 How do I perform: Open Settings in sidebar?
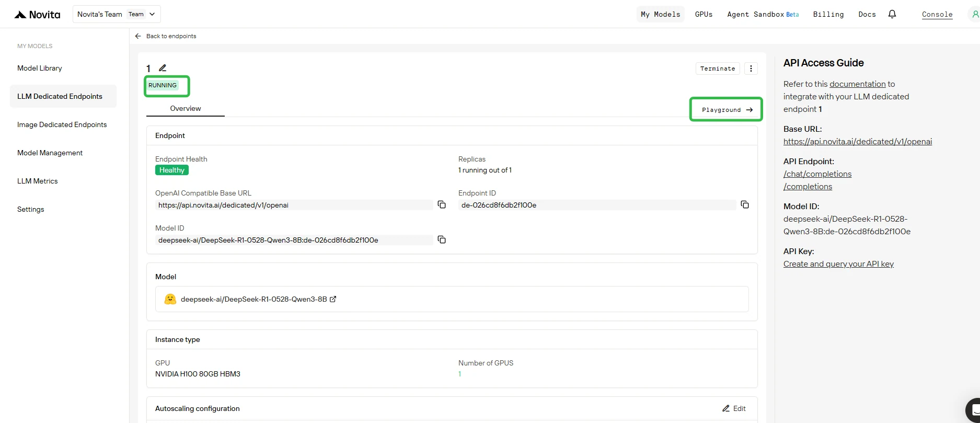(31, 209)
